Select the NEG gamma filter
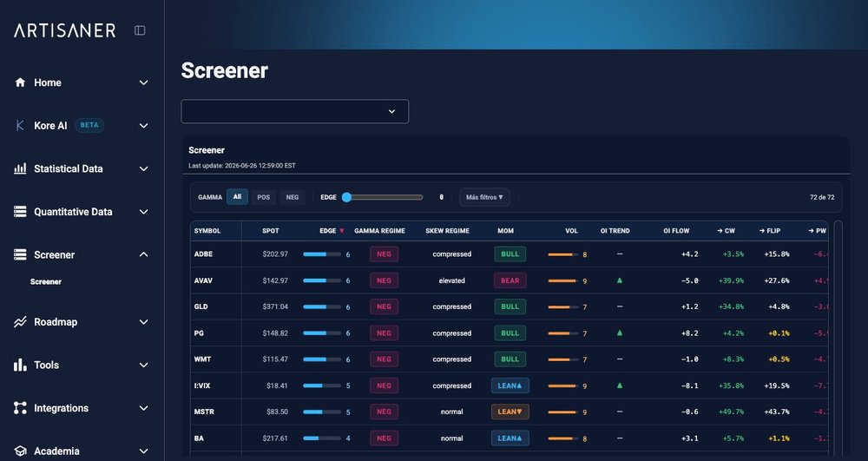The image size is (868, 461). click(x=293, y=197)
